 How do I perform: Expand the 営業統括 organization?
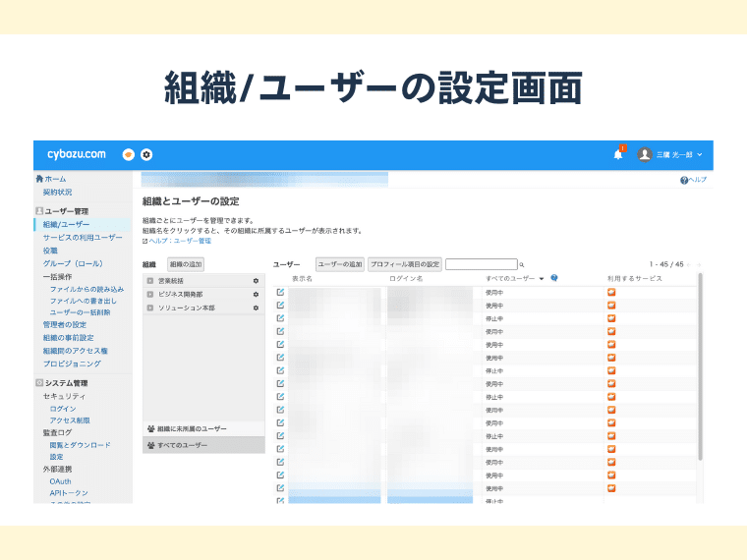(150, 281)
